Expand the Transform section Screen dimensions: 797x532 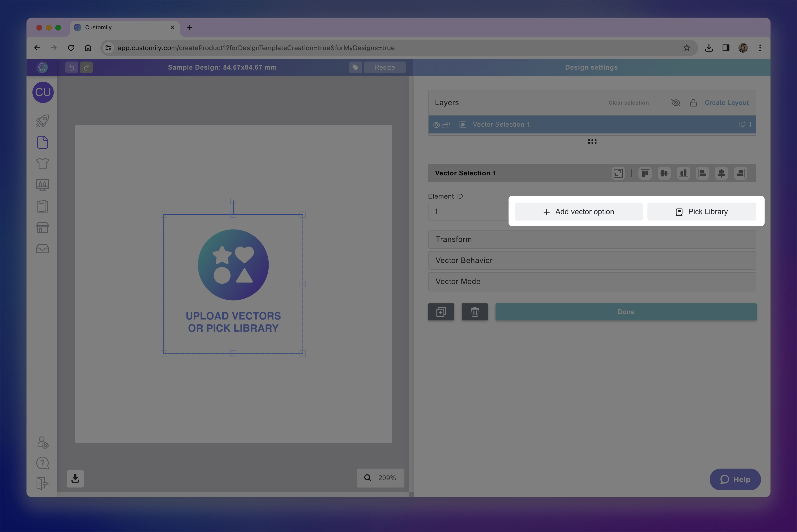click(592, 239)
